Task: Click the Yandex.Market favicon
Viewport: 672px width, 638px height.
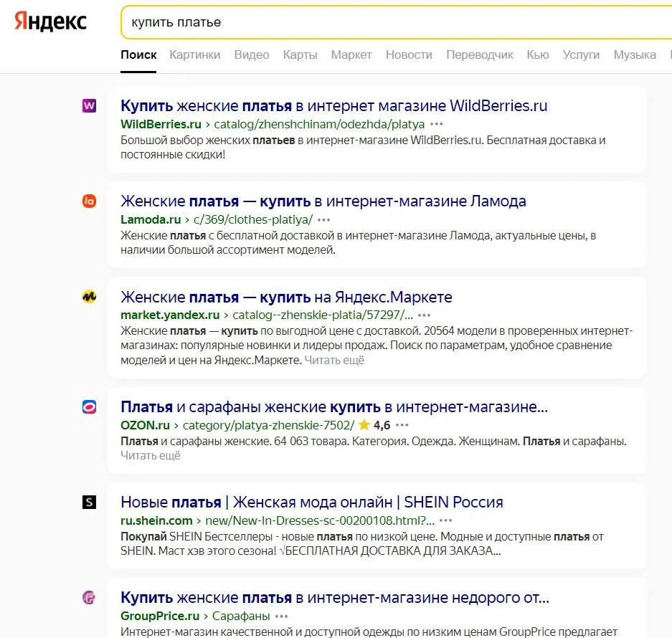Action: tap(89, 296)
